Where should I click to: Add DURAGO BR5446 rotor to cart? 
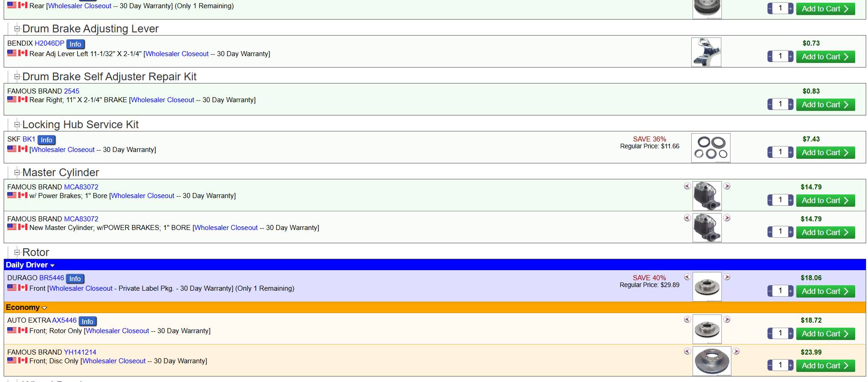pyautogui.click(x=826, y=291)
